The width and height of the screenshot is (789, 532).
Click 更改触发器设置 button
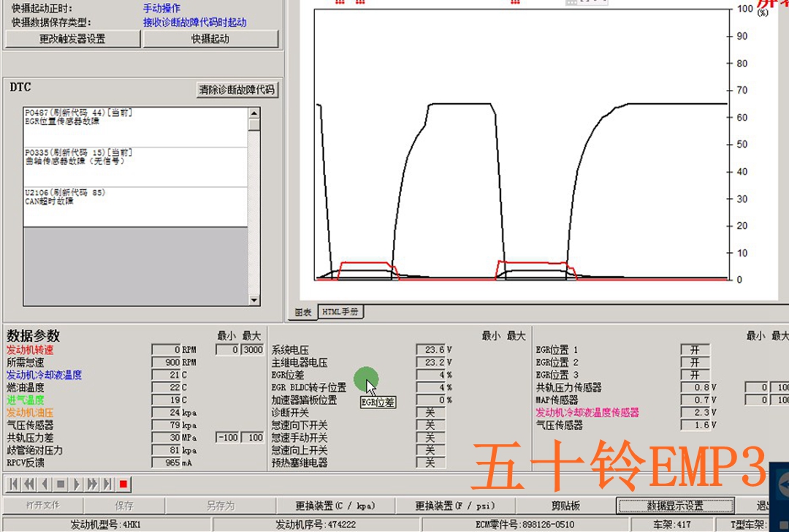click(x=72, y=39)
